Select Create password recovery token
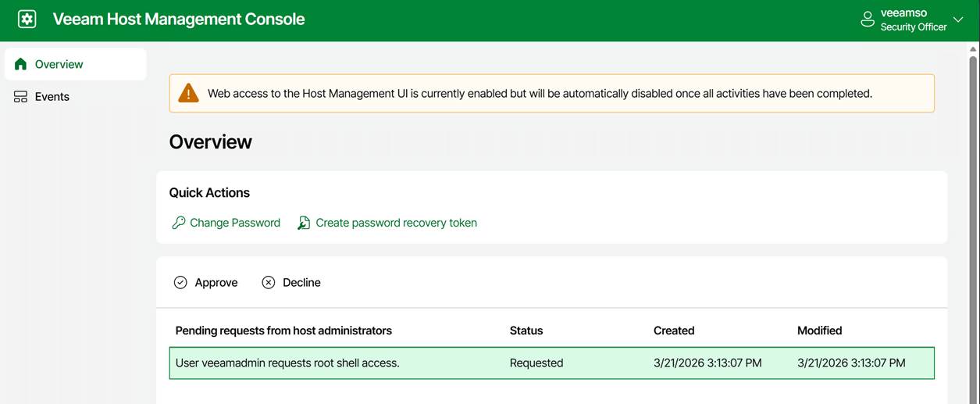The width and height of the screenshot is (980, 404). coord(396,223)
